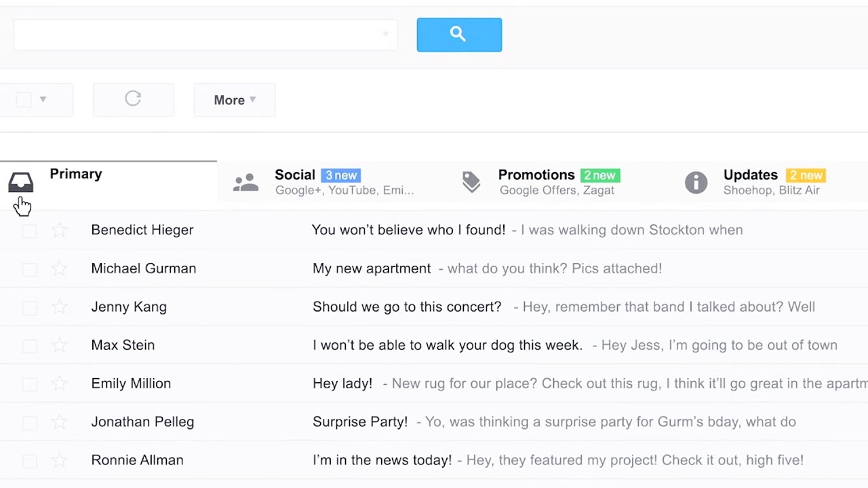Check the checkbox on Ronnie Allman's row
This screenshot has width=868, height=488.
click(x=29, y=460)
